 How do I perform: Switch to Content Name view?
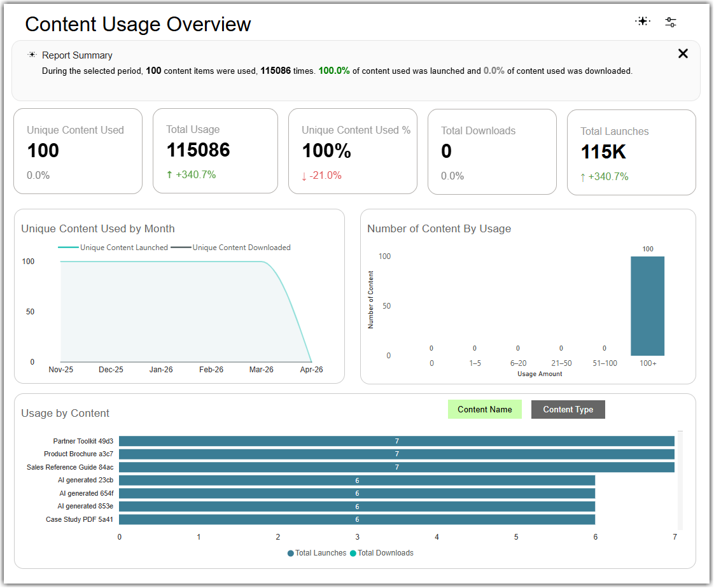pyautogui.click(x=484, y=409)
